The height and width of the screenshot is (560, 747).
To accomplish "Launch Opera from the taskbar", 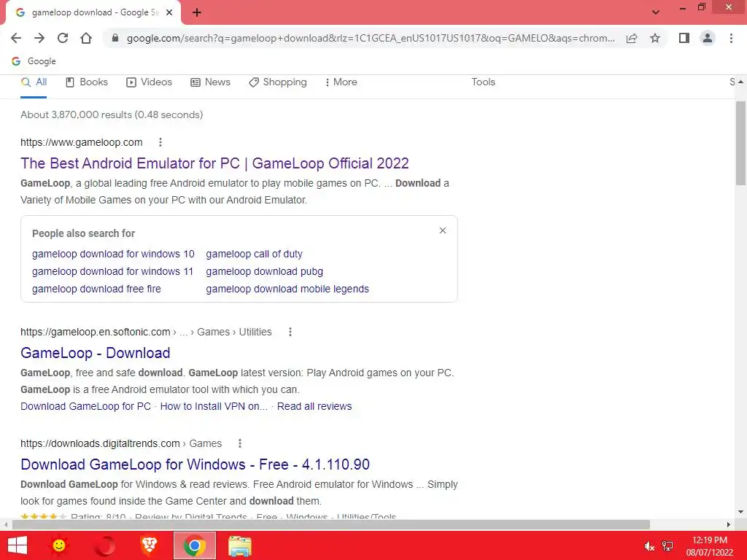I will [x=105, y=545].
